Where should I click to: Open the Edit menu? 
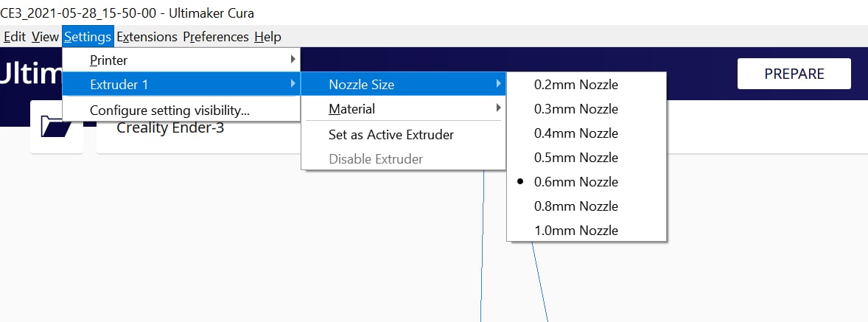point(15,37)
